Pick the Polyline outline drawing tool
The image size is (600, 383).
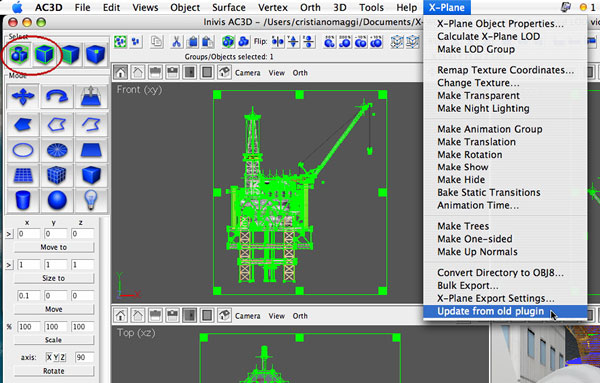point(57,124)
